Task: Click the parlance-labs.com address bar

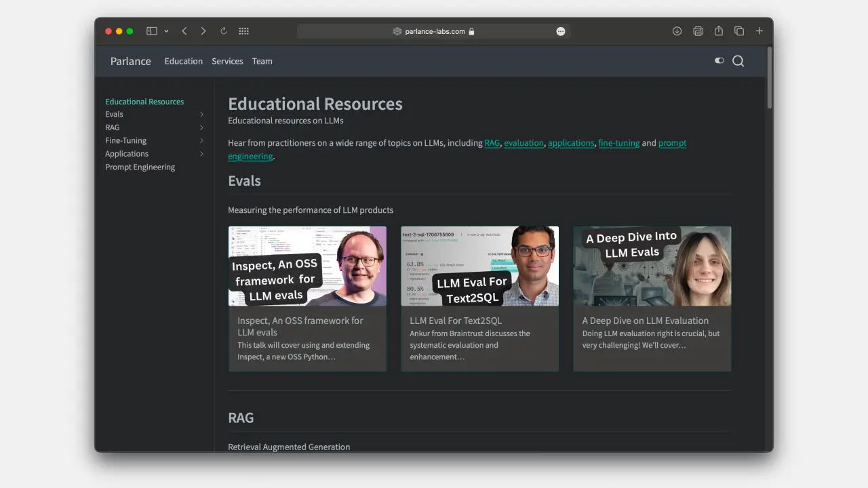Action: tap(434, 31)
